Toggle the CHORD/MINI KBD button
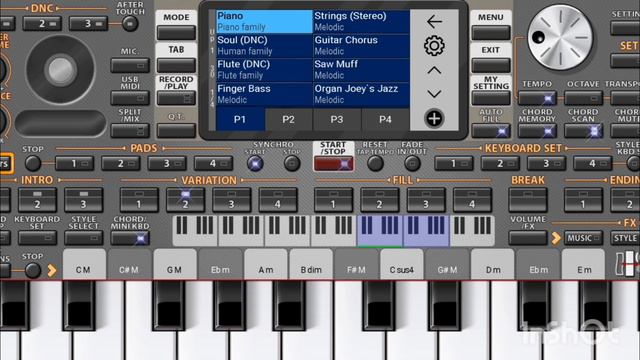Screen dimensions: 640x360 pos(130,238)
